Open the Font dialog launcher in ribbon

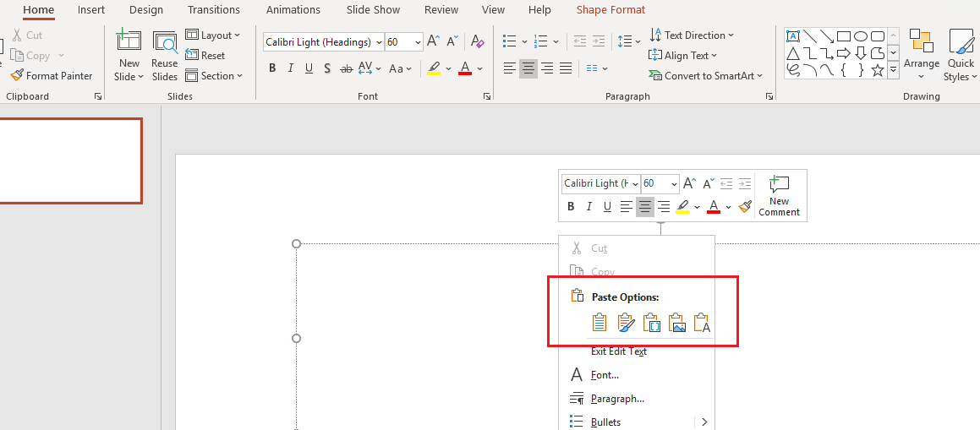(487, 97)
